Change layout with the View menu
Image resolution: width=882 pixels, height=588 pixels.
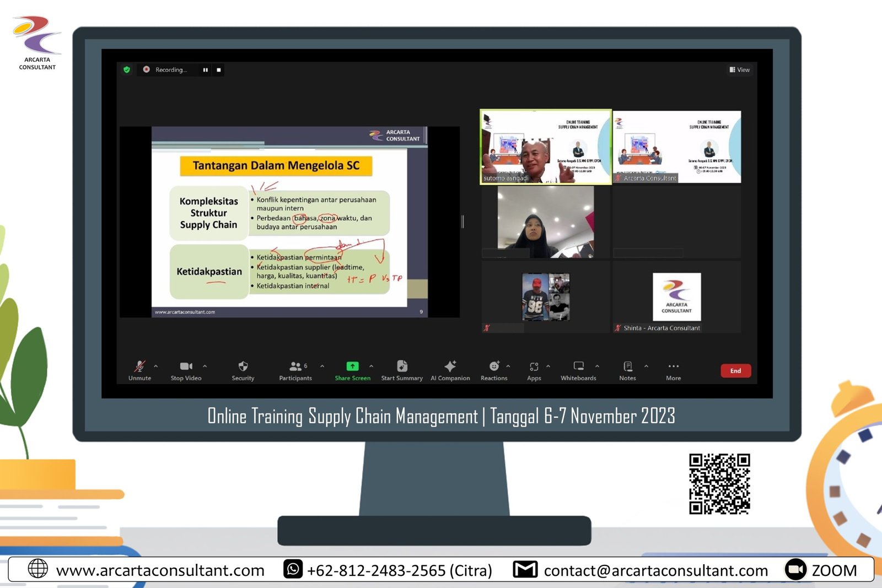tap(739, 70)
